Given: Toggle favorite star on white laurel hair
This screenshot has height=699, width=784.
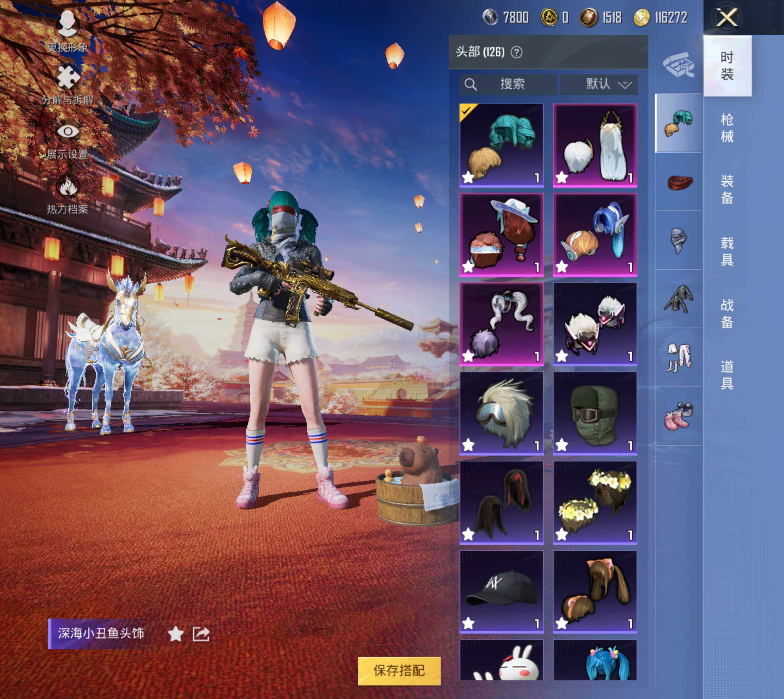Looking at the screenshot, I should (562, 178).
